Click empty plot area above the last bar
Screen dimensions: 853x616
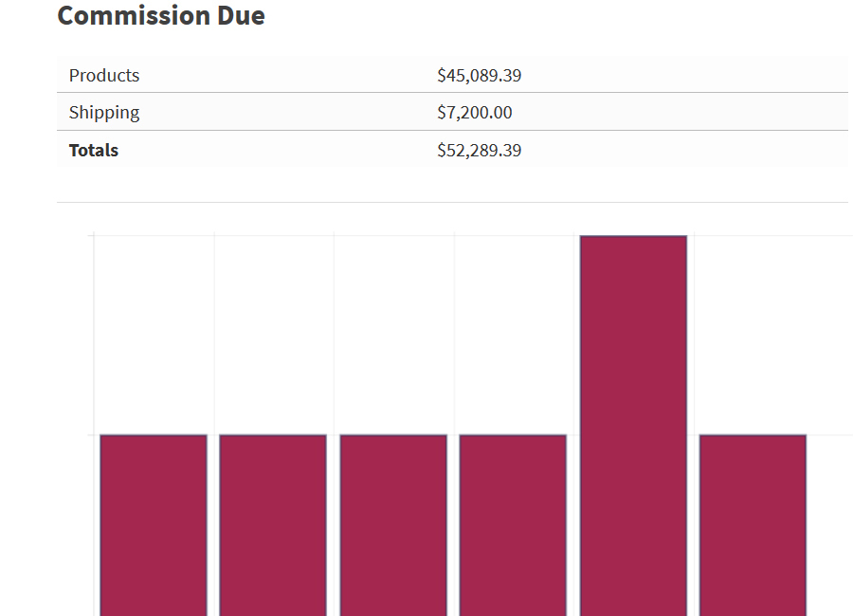[x=753, y=332]
